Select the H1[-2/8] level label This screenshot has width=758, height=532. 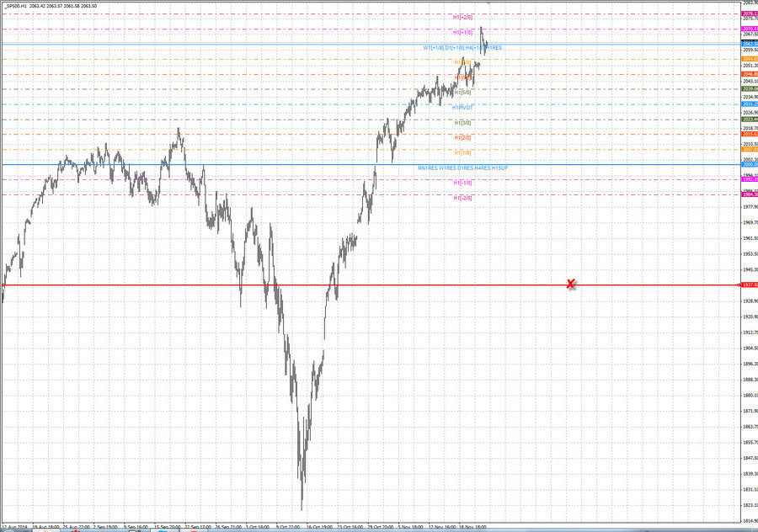pyautogui.click(x=462, y=198)
